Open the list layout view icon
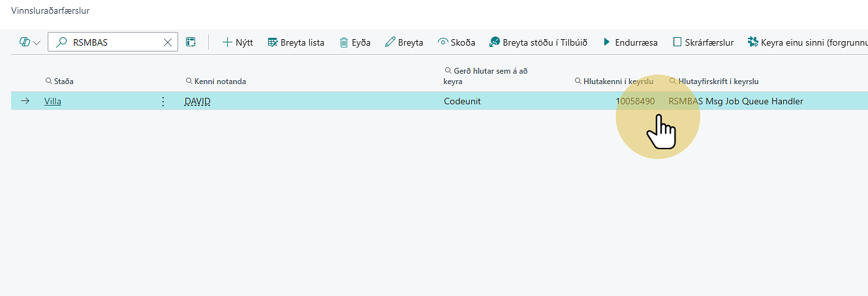The height and width of the screenshot is (296, 868). pos(191,42)
